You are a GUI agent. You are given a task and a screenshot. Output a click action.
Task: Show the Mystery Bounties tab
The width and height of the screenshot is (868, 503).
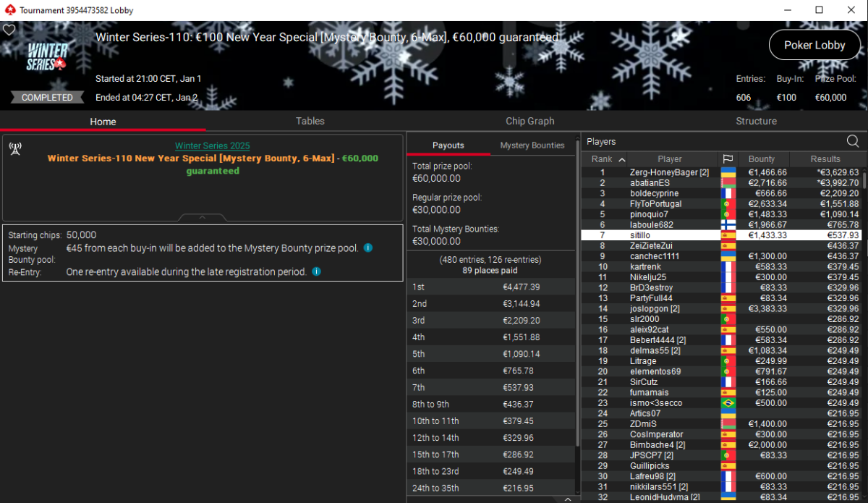[532, 145]
